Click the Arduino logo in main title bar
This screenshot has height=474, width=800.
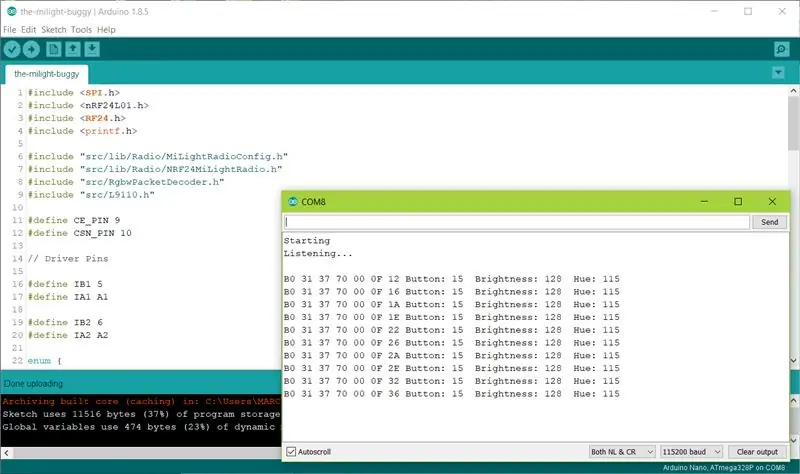coord(11,11)
